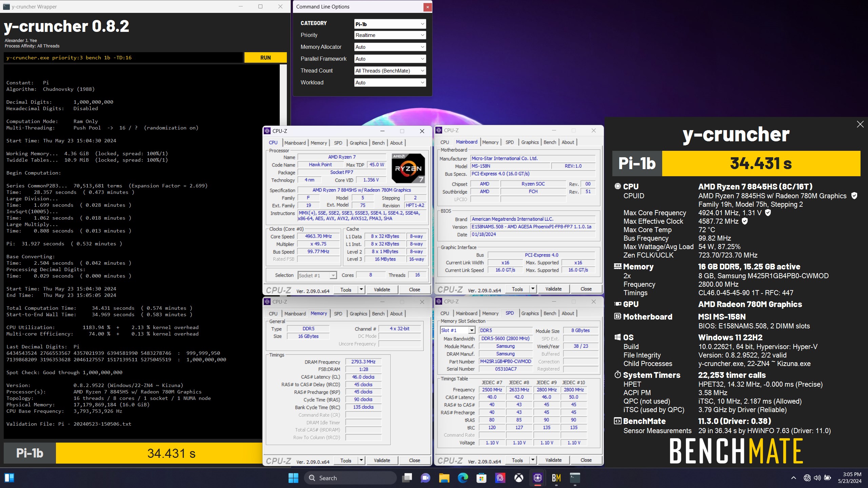Click Tools button in bottom-left CPU-Z window
The height and width of the screenshot is (488, 868).
point(346,461)
